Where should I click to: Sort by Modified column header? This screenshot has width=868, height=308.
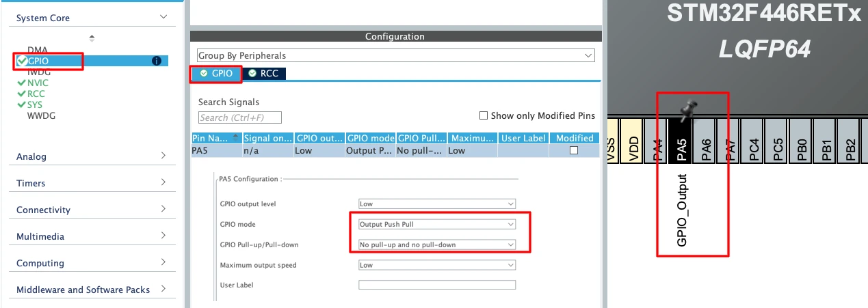coord(574,138)
